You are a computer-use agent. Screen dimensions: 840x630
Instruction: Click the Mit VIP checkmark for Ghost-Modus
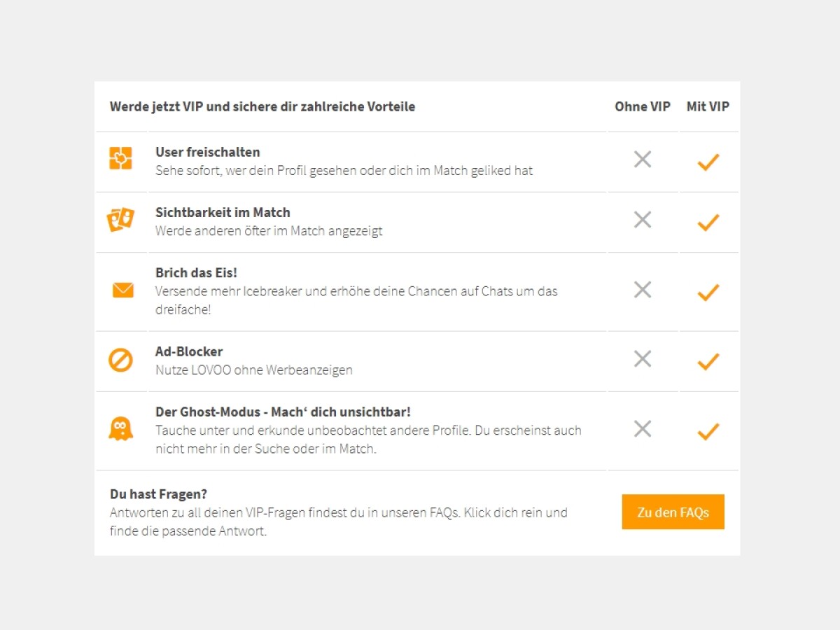708,431
